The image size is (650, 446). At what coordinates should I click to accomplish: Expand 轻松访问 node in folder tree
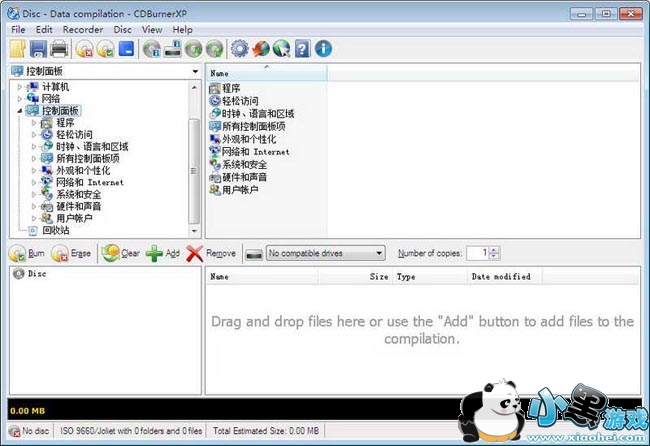[x=34, y=135]
